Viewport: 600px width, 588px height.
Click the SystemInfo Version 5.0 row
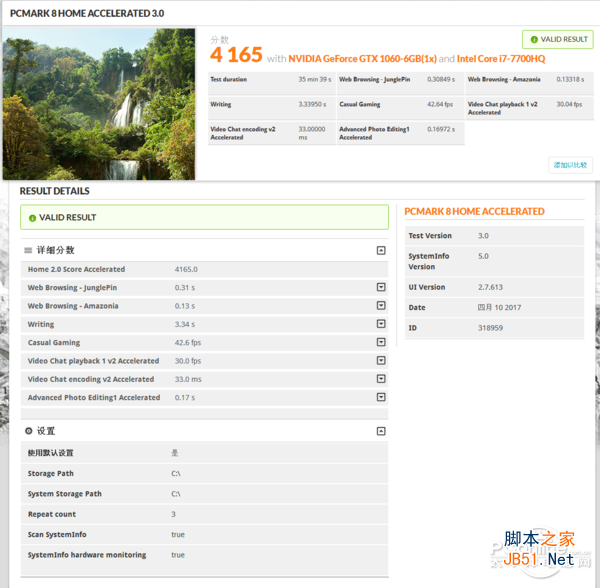(x=494, y=261)
